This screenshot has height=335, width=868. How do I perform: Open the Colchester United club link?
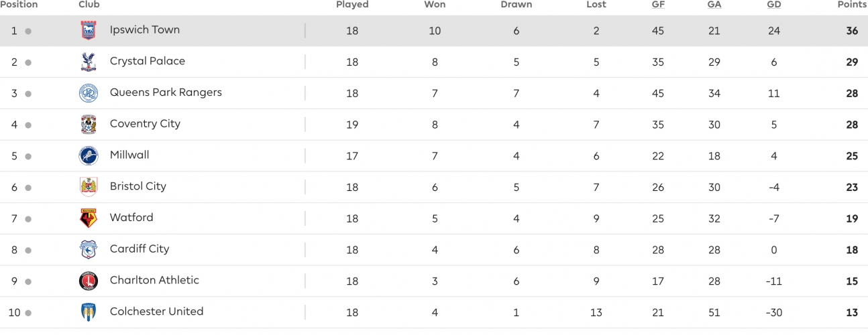coord(157,312)
